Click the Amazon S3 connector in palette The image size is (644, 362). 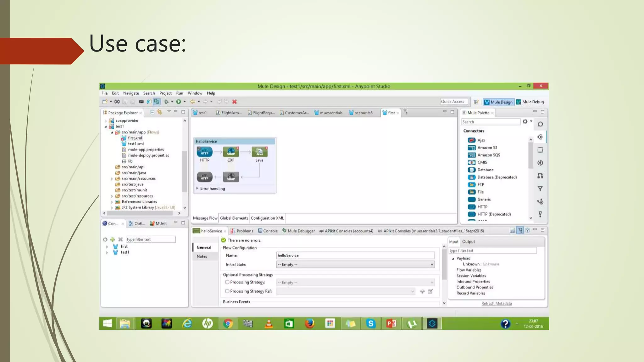(487, 148)
